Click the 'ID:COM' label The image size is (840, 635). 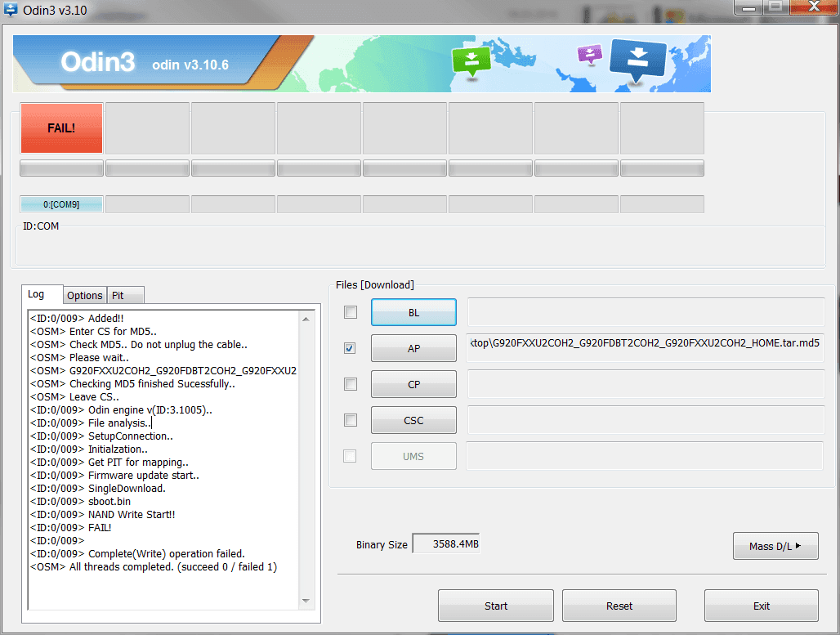(x=41, y=226)
